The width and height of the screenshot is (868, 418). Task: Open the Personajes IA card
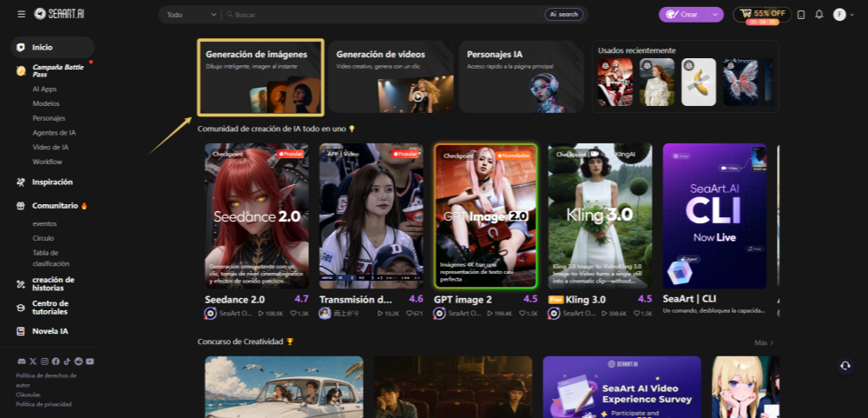coord(522,77)
